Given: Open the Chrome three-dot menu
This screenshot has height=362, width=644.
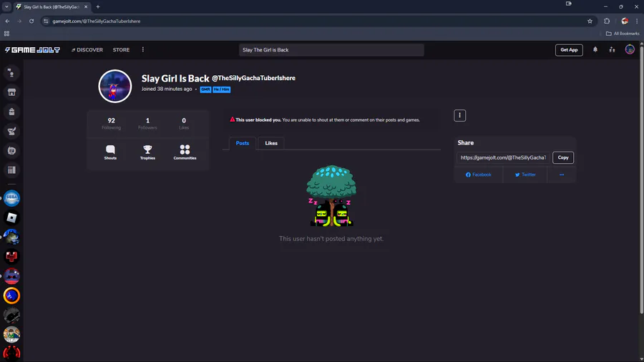Looking at the screenshot, I should pos(637,21).
